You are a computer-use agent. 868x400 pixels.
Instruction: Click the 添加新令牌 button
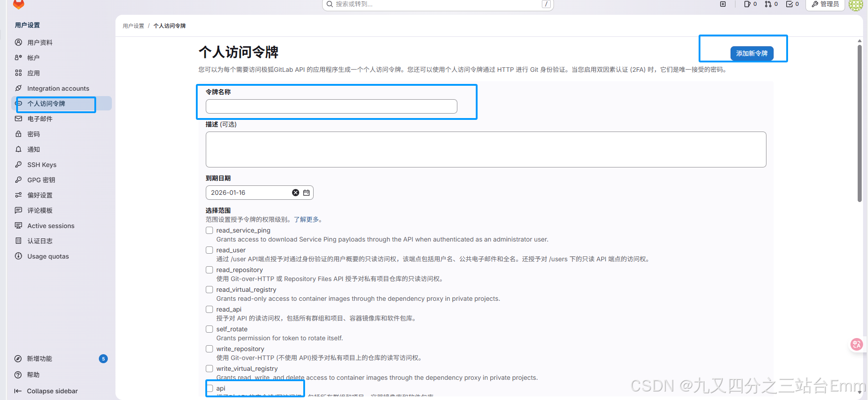pyautogui.click(x=752, y=53)
